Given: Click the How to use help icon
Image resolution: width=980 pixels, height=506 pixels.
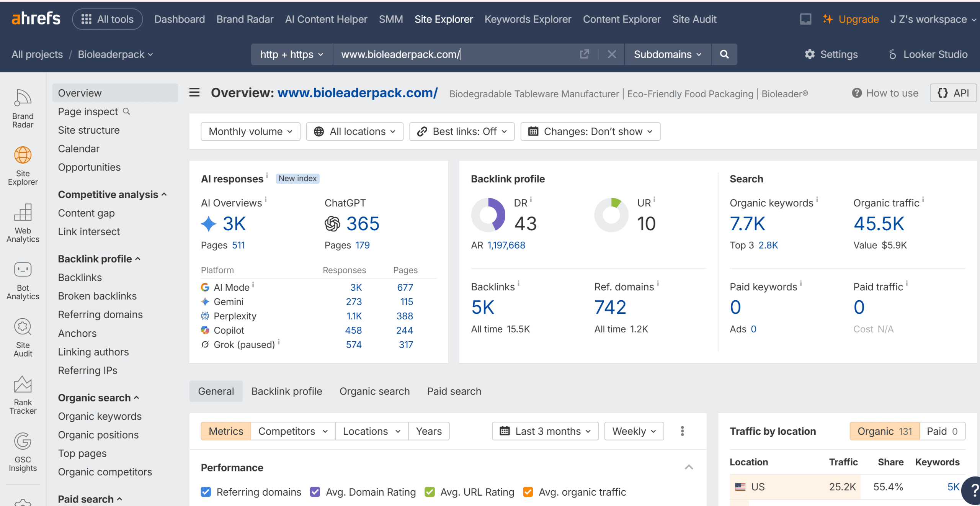Looking at the screenshot, I should click(857, 93).
